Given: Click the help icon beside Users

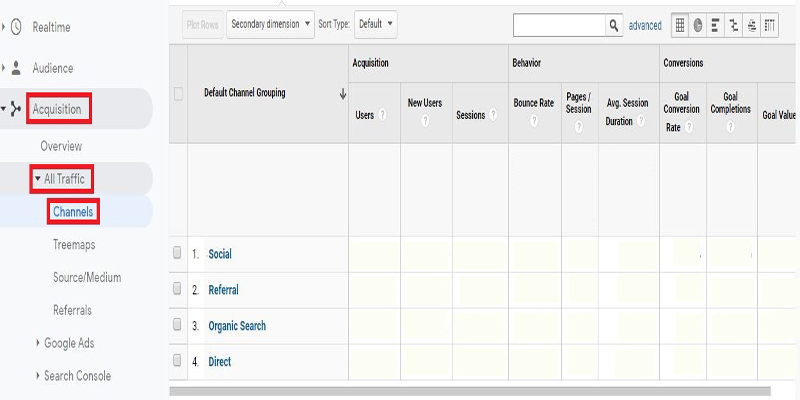Looking at the screenshot, I should point(383,115).
